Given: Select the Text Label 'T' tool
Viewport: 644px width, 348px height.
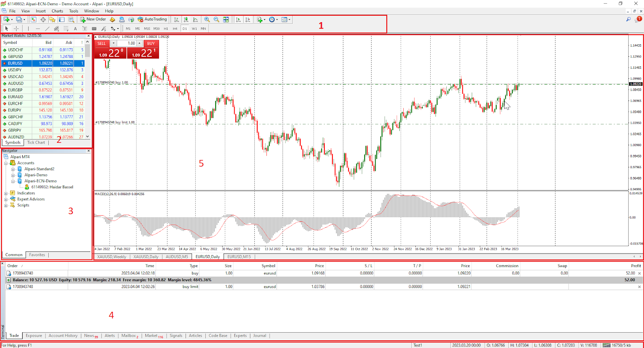Looking at the screenshot, I should [85, 29].
